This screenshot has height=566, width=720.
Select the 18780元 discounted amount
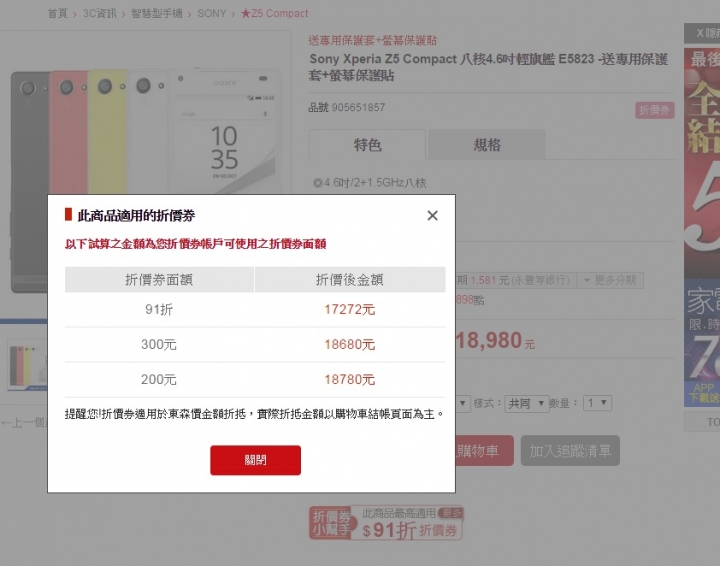[x=349, y=380]
